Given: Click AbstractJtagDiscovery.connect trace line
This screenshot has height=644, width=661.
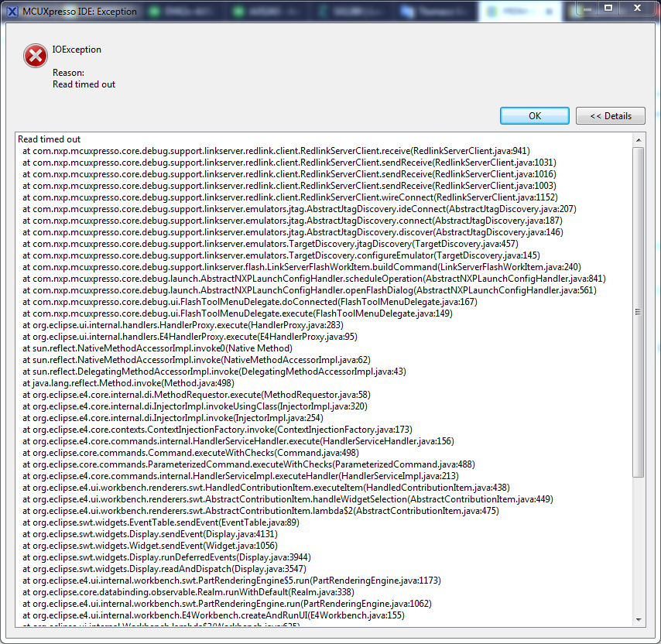Looking at the screenshot, I should 293,221.
